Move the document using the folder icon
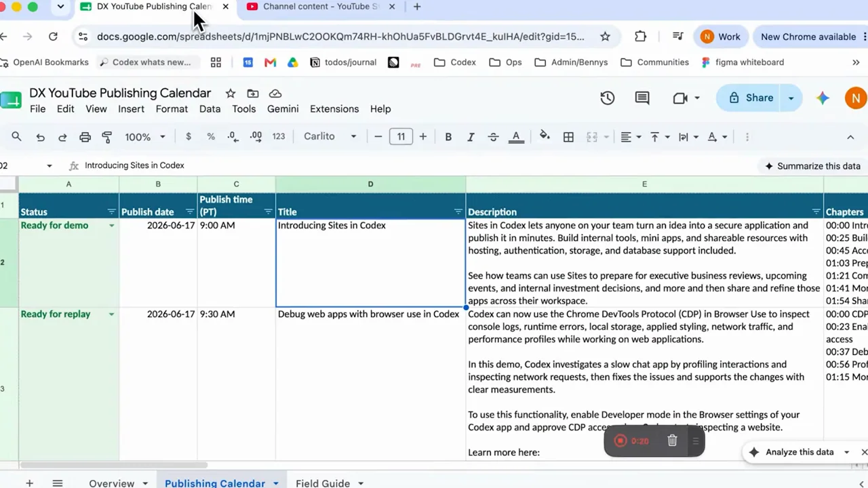 coord(253,94)
